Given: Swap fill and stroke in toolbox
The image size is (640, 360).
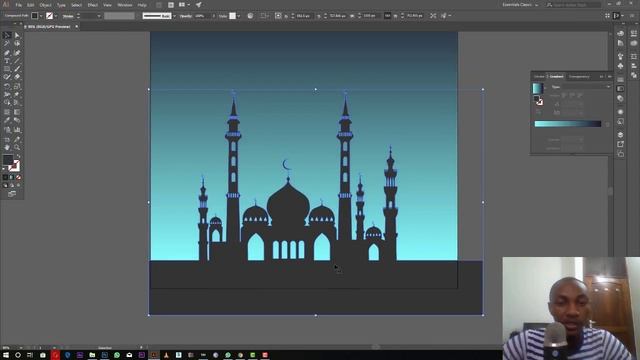Looking at the screenshot, I should [18, 156].
